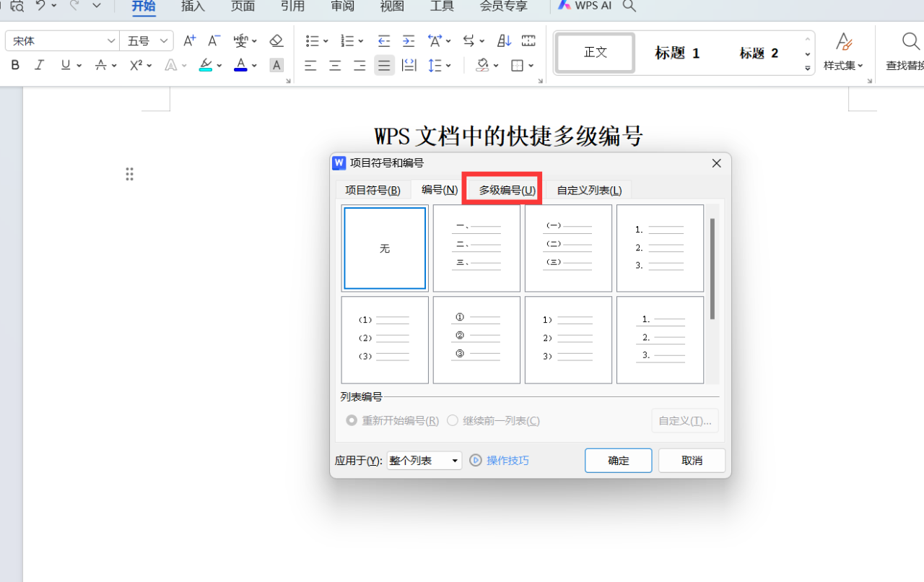
Task: Open the 自定义列表(L) dialog tab
Action: [589, 190]
